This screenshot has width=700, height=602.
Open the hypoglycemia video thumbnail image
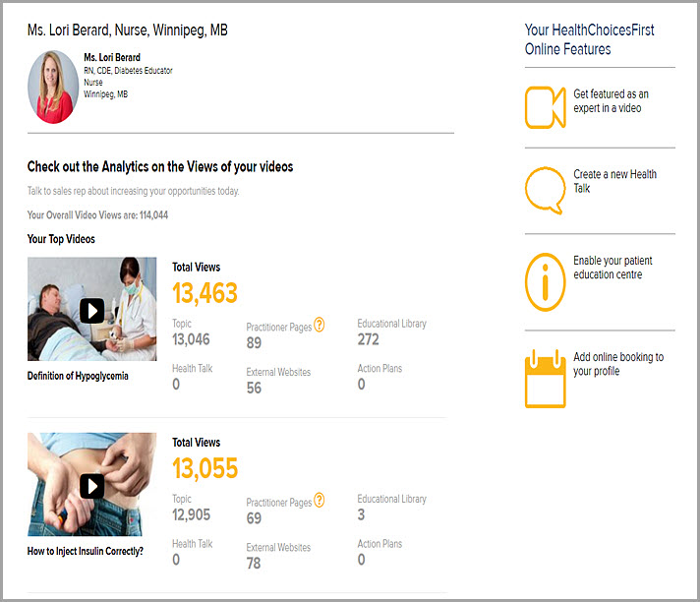pos(92,309)
